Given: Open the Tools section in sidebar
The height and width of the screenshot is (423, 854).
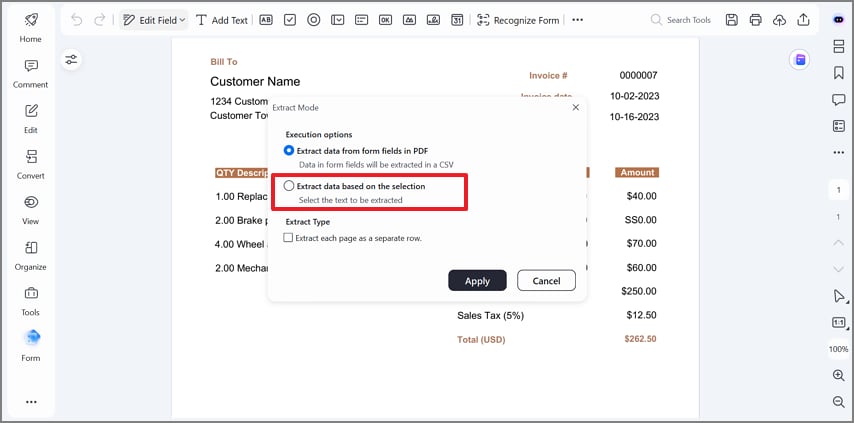Looking at the screenshot, I should tap(30, 301).
